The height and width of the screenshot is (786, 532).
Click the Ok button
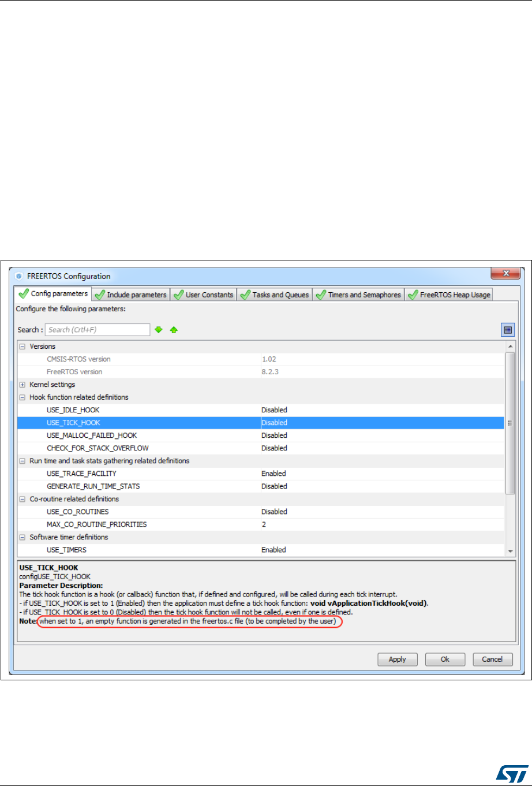pos(445,659)
